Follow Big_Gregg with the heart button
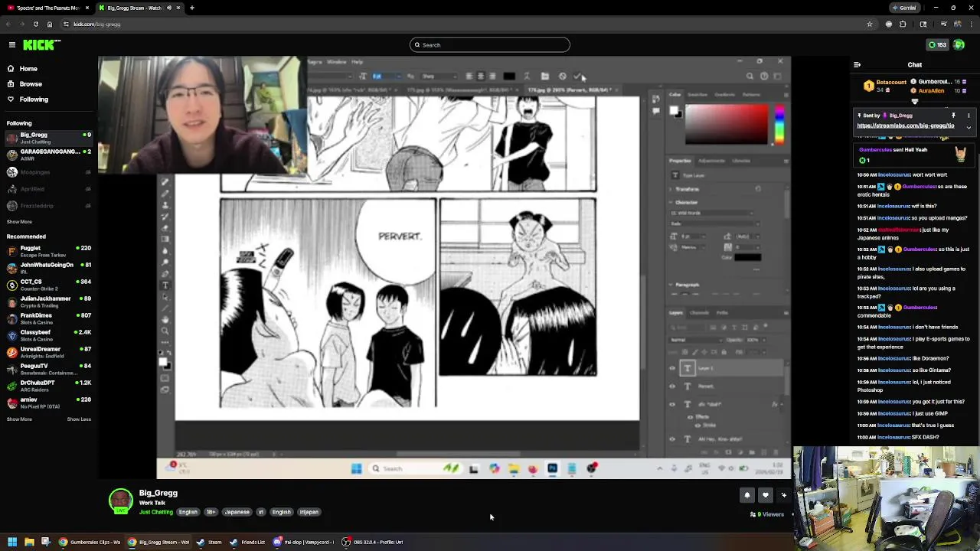 tap(765, 496)
